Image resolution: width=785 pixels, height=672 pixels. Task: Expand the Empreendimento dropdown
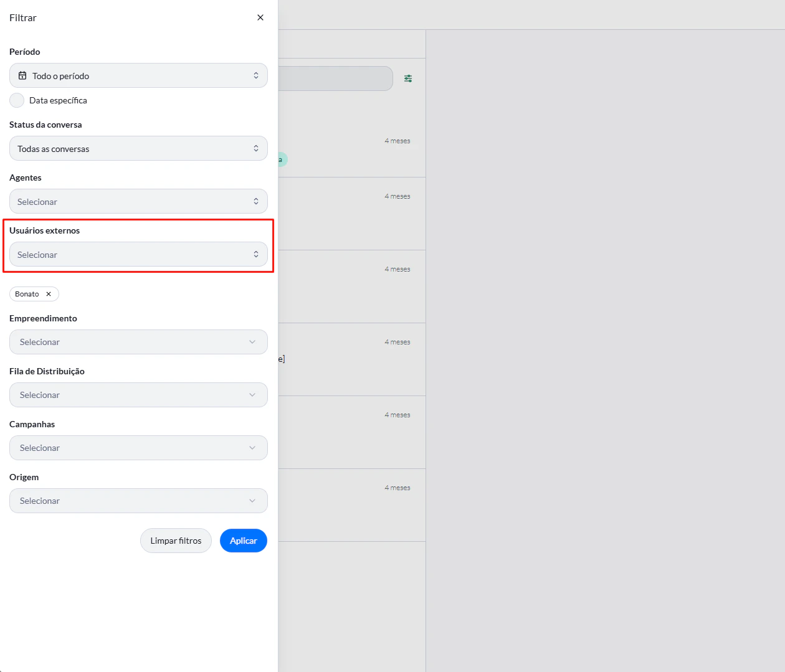pyautogui.click(x=138, y=342)
